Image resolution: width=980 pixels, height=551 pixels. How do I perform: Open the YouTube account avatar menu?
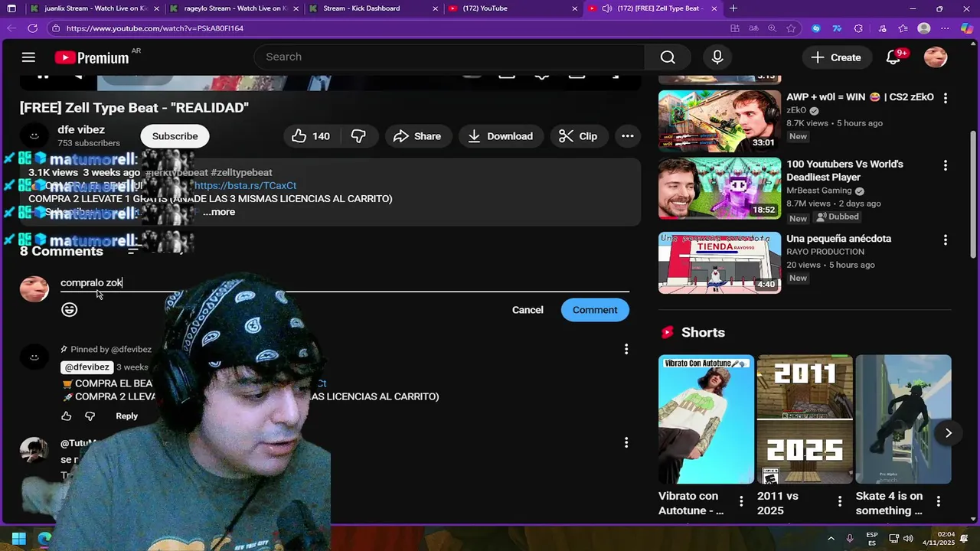coord(936,57)
